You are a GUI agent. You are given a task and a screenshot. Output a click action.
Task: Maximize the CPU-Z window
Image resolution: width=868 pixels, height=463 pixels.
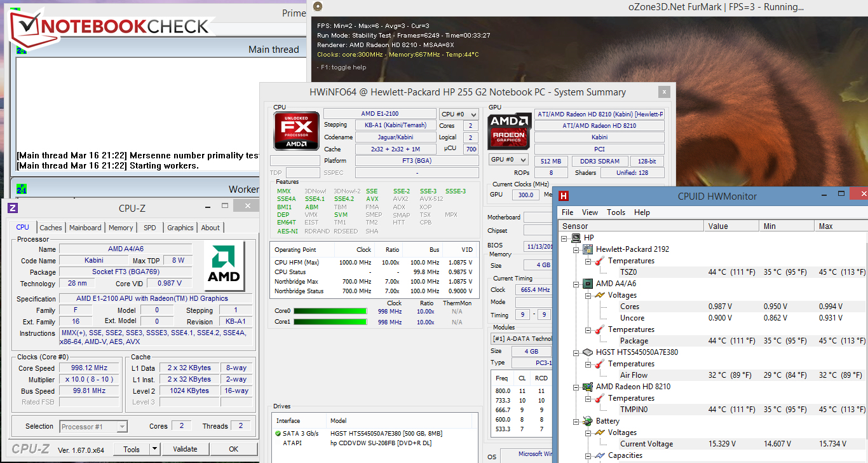224,206
